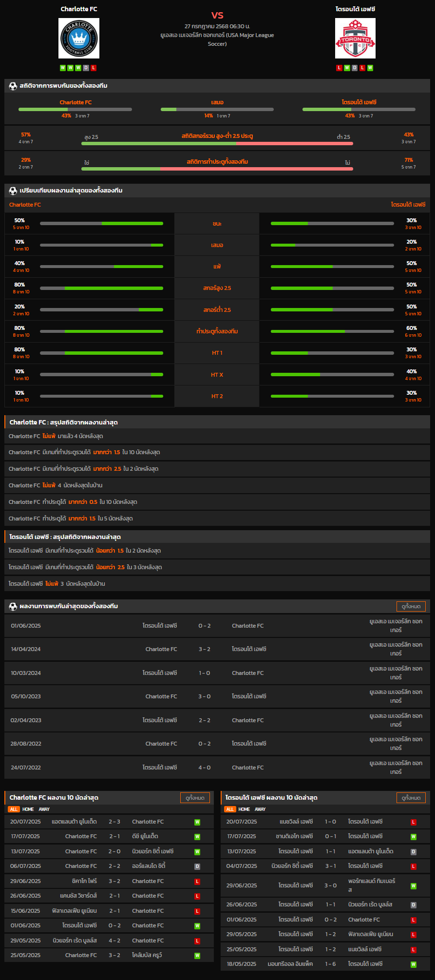This screenshot has width=435, height=980.
Task: Click the Charlotte FC crest logo
Action: (79, 38)
